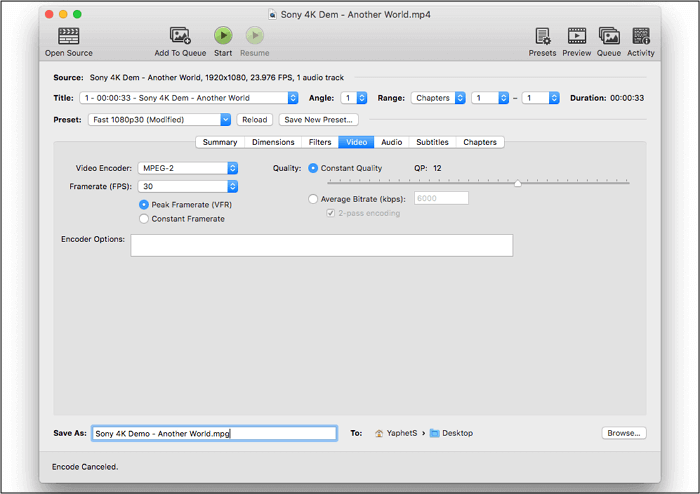Switch to the Subtitles tab
Viewport: 700px width, 494px height.
point(433,142)
